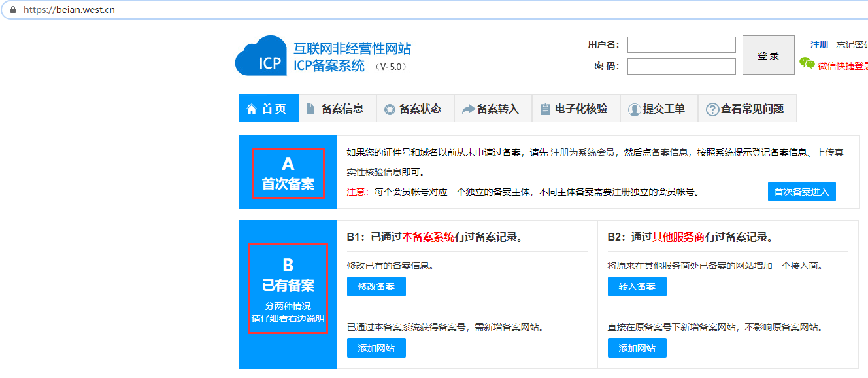Screen dimensions: 868x378
Task: Click the arrow icon beside 备案转入
Action: pyautogui.click(x=468, y=109)
